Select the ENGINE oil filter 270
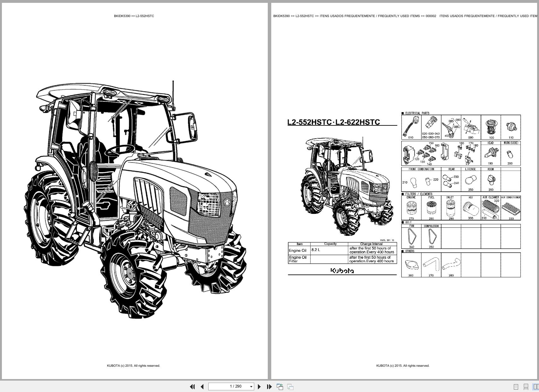Viewport: 539px width, 392px height. click(x=411, y=208)
